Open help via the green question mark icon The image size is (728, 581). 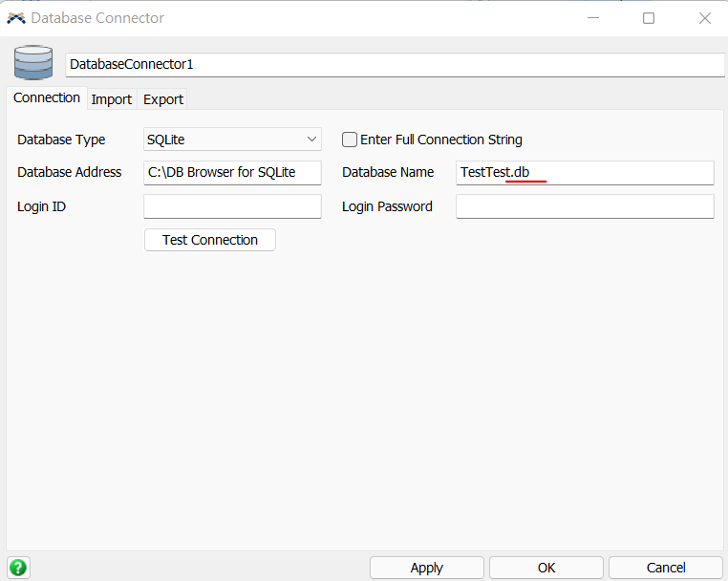point(18,567)
